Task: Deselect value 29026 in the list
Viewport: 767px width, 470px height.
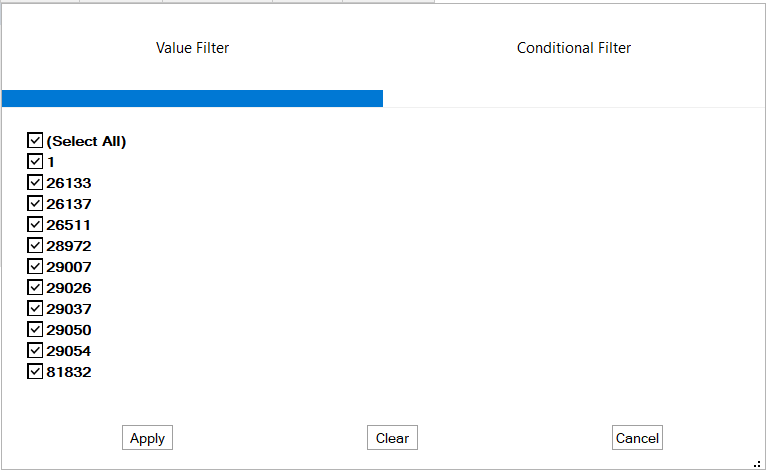Action: pyautogui.click(x=35, y=288)
